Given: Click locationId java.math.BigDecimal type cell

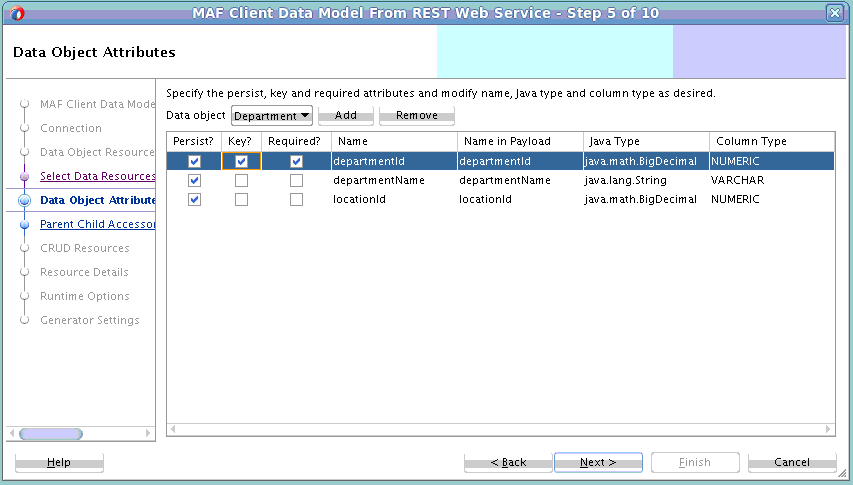Looking at the screenshot, I should (x=646, y=200).
